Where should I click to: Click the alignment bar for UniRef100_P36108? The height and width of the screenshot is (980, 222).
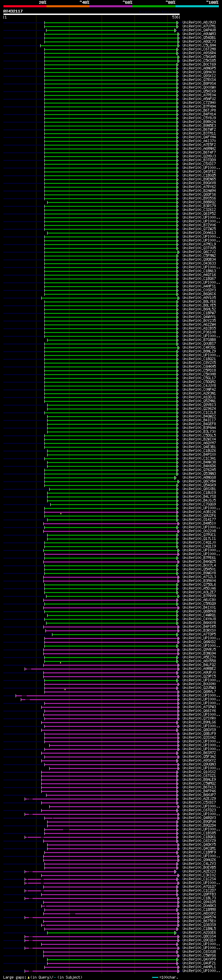pyautogui.click(x=111, y=332)
